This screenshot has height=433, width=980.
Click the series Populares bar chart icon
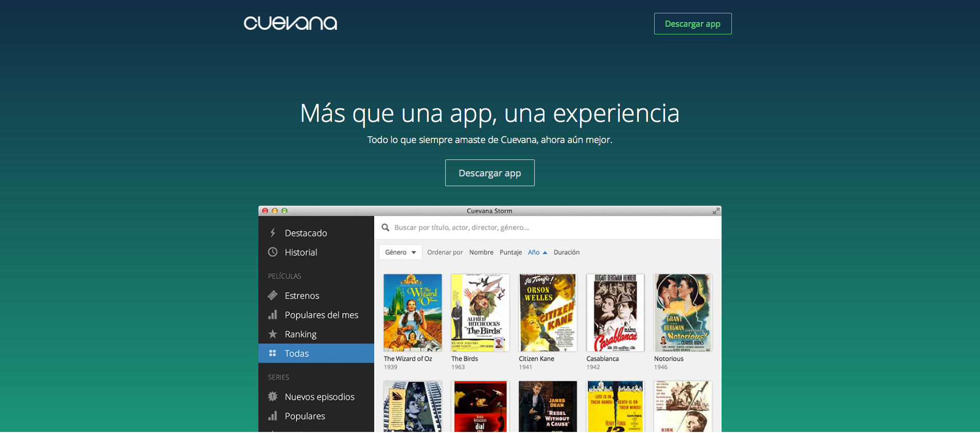coord(273,416)
